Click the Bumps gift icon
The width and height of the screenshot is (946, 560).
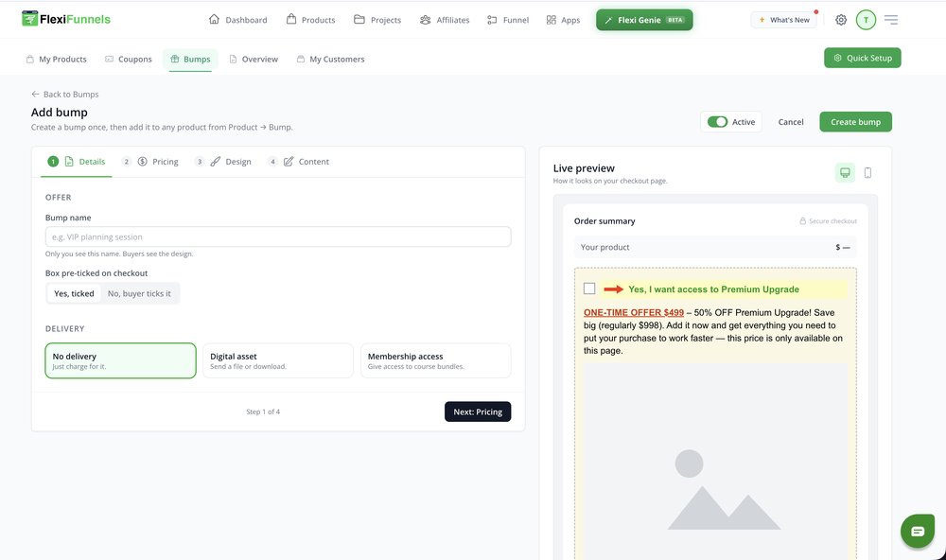tap(175, 60)
